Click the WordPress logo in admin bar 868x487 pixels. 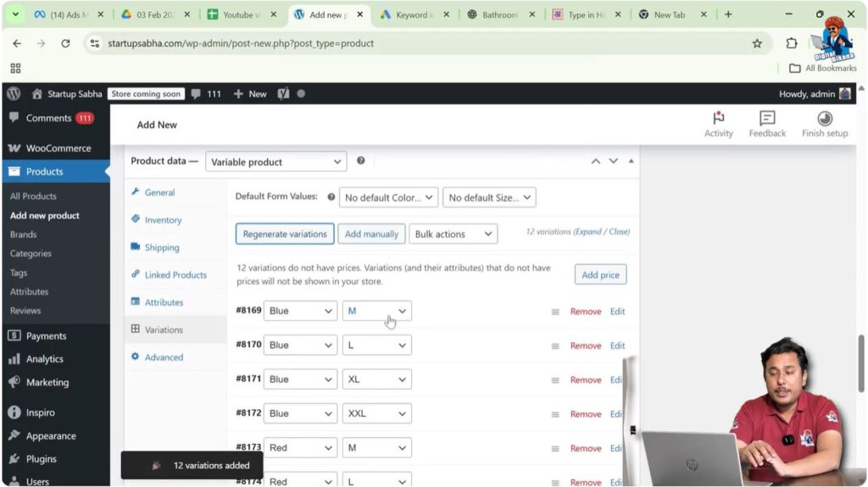14,94
